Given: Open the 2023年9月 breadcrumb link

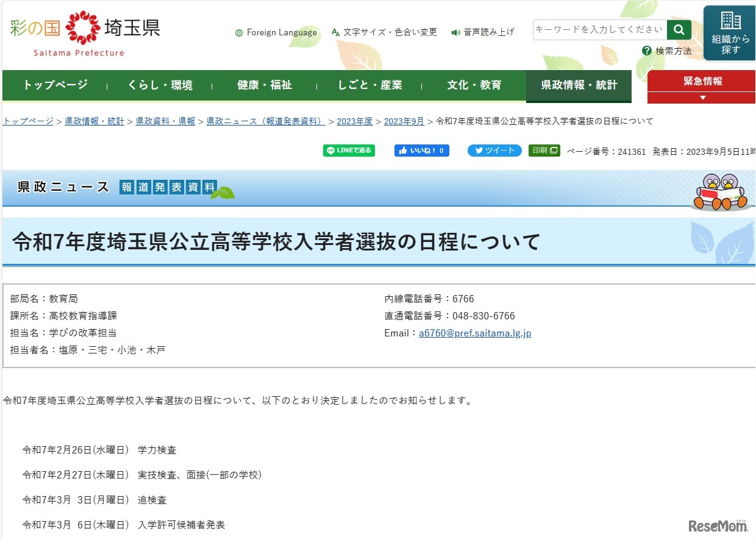Looking at the screenshot, I should tap(403, 121).
